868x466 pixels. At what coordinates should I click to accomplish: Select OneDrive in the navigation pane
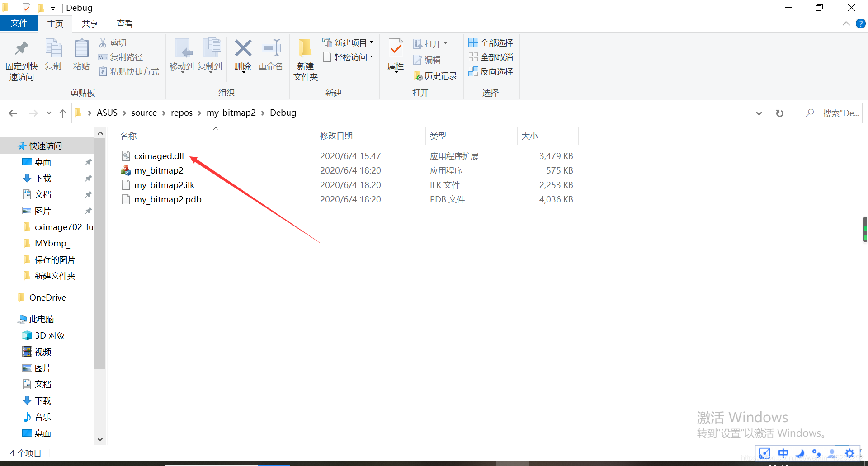[x=47, y=297]
